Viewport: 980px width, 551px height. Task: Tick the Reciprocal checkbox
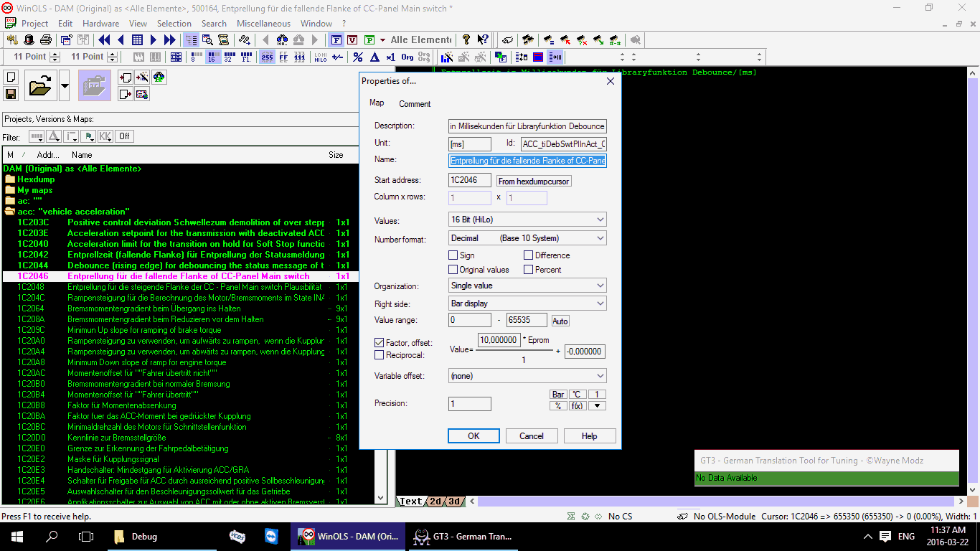(380, 355)
